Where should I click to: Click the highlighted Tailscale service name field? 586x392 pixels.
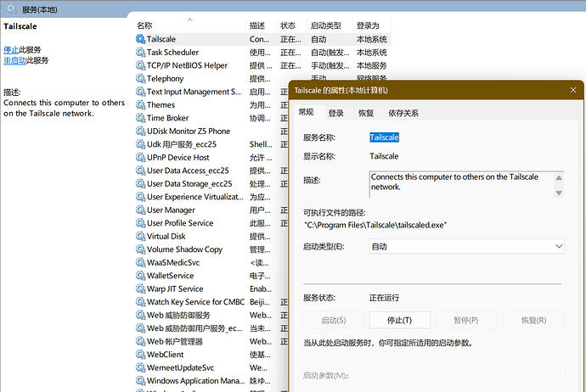pos(384,137)
